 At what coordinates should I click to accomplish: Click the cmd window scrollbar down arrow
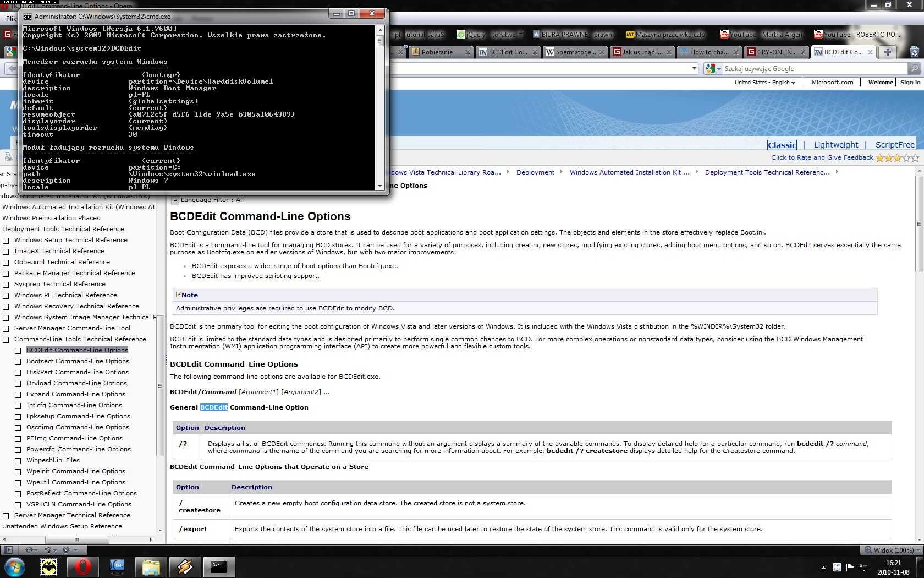pyautogui.click(x=380, y=187)
